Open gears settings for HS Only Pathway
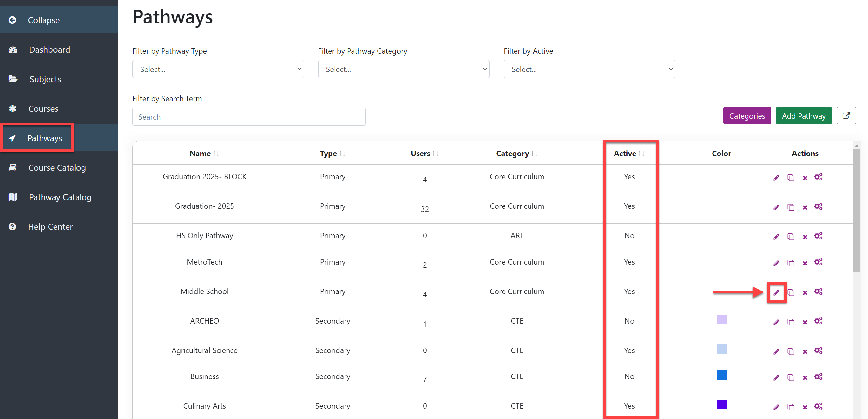The image size is (868, 419). (819, 236)
